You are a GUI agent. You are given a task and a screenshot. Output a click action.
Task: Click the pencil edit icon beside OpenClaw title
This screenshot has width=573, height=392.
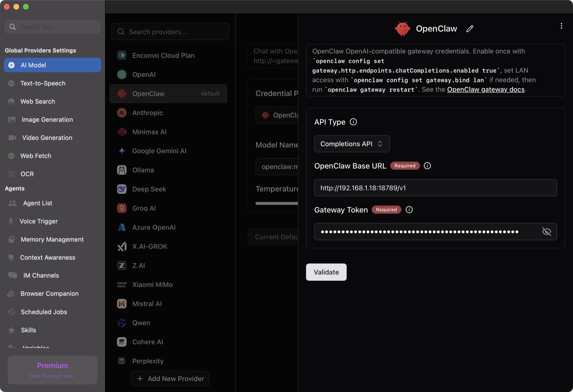coord(470,29)
